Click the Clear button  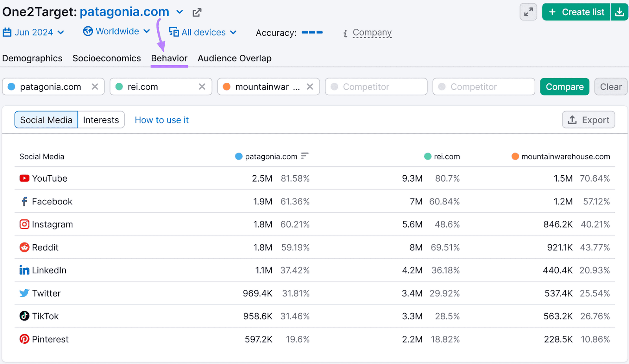611,86
